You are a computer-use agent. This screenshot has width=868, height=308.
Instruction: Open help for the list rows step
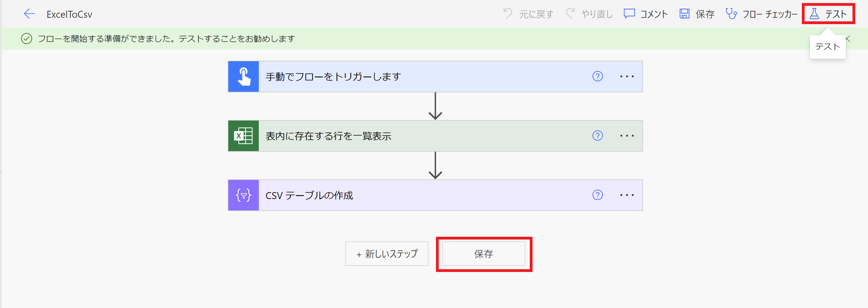pyautogui.click(x=597, y=136)
